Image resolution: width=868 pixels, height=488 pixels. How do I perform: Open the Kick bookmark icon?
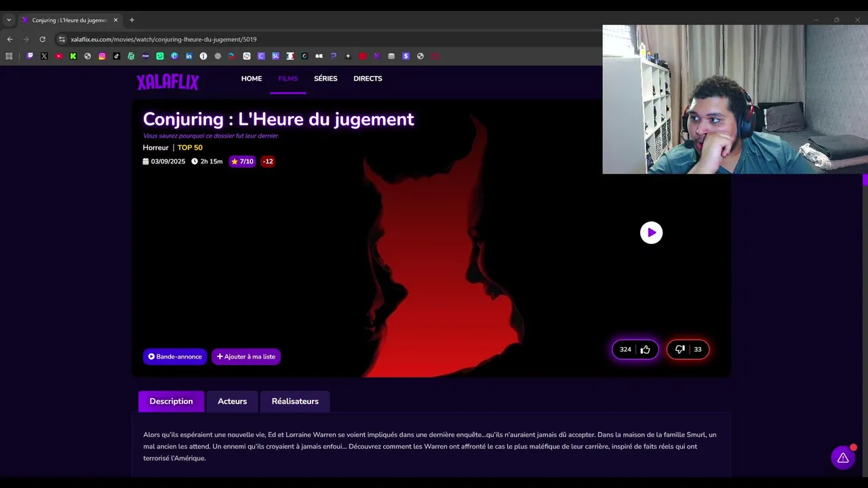(x=73, y=56)
